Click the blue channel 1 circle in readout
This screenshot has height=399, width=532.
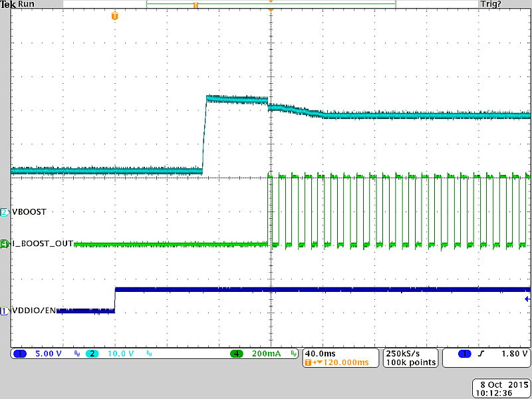tap(21, 354)
